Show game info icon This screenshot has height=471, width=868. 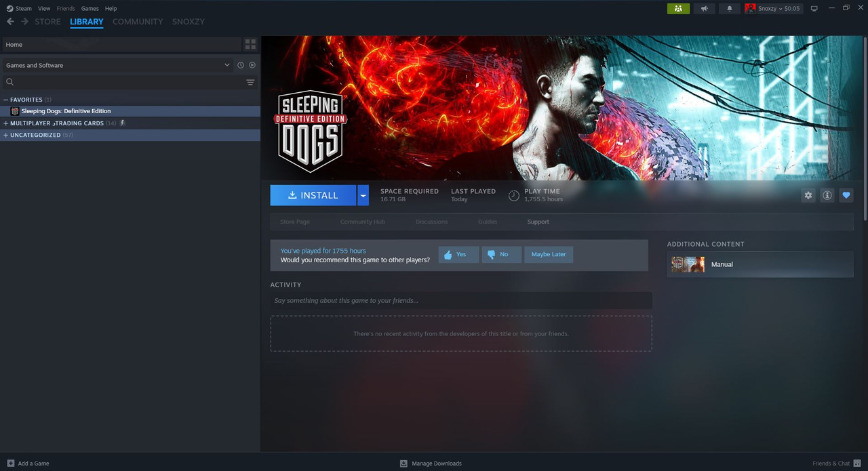[x=827, y=195]
